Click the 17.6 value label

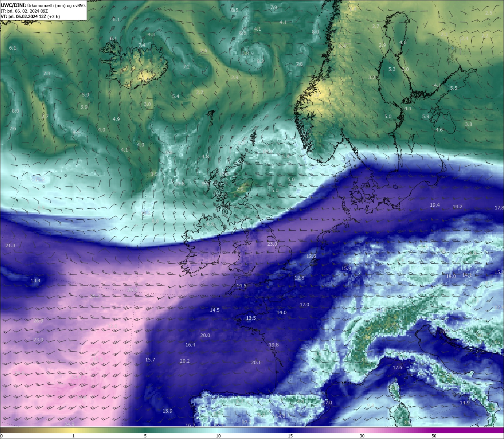[x=397, y=368]
